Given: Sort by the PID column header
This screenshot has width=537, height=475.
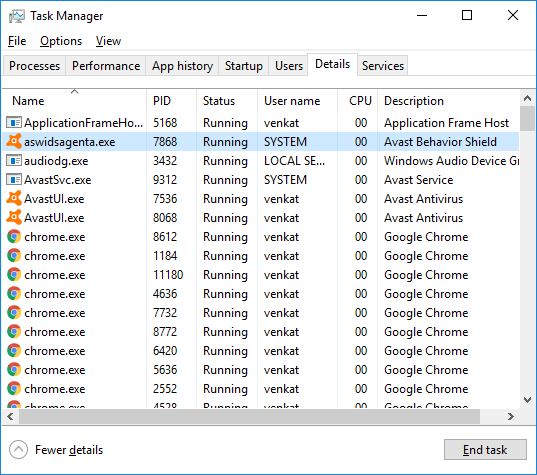Looking at the screenshot, I should coord(172,101).
